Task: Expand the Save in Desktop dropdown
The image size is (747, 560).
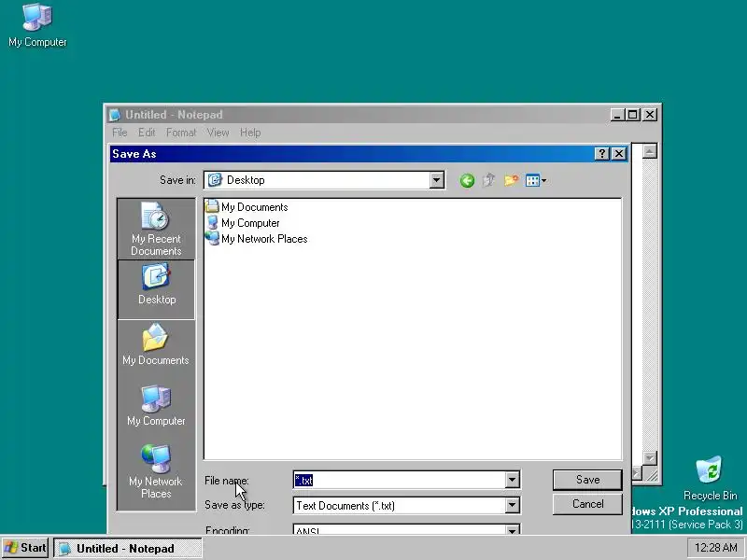Action: coord(436,180)
